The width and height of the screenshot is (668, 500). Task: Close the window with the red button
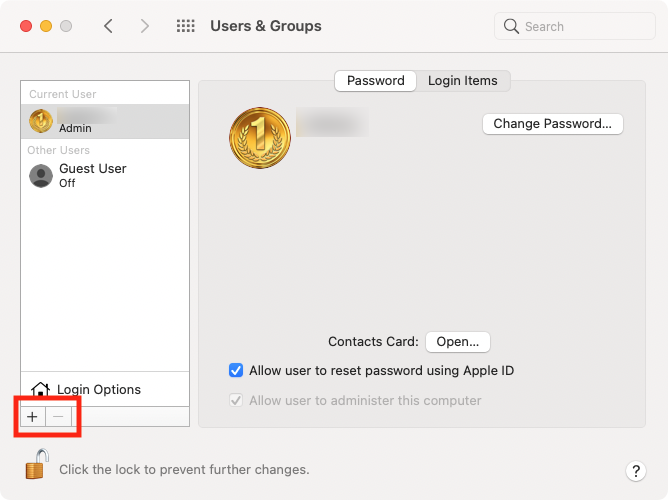tap(26, 26)
